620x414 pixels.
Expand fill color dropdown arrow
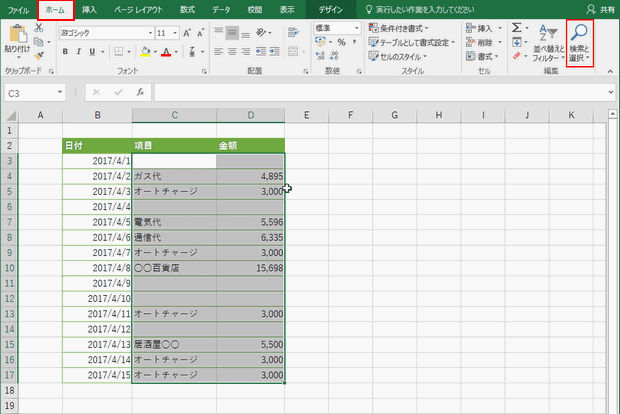pyautogui.click(x=155, y=52)
